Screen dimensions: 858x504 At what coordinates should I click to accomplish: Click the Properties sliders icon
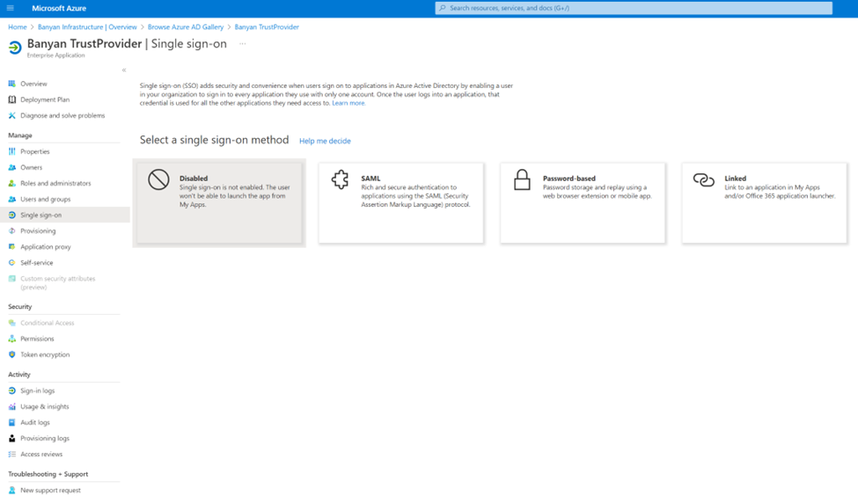coord(12,151)
